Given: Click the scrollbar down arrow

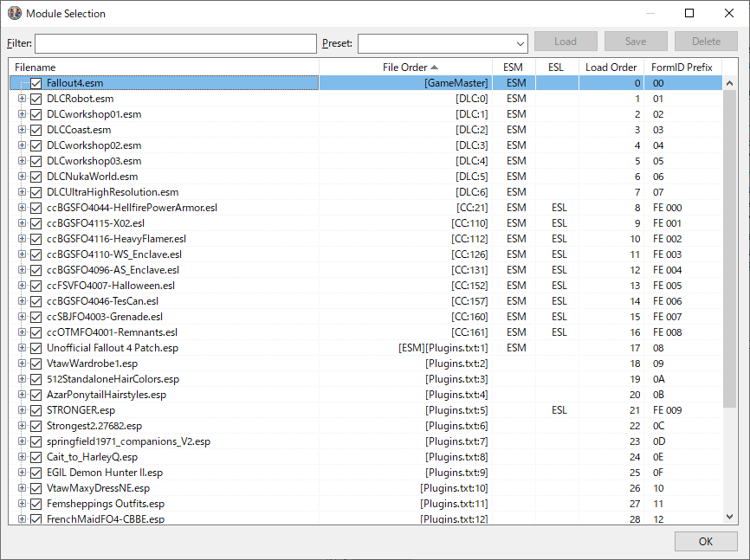Looking at the screenshot, I should (729, 517).
